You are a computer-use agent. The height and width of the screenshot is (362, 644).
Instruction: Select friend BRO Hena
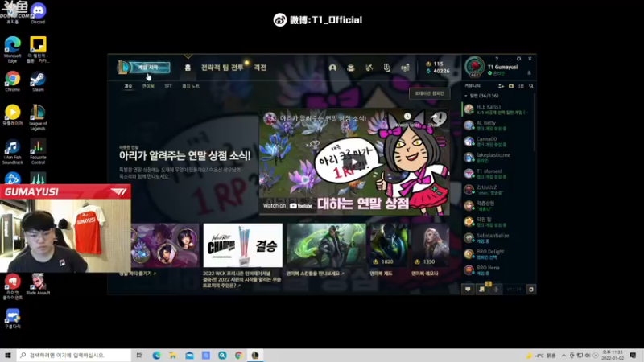click(x=498, y=270)
